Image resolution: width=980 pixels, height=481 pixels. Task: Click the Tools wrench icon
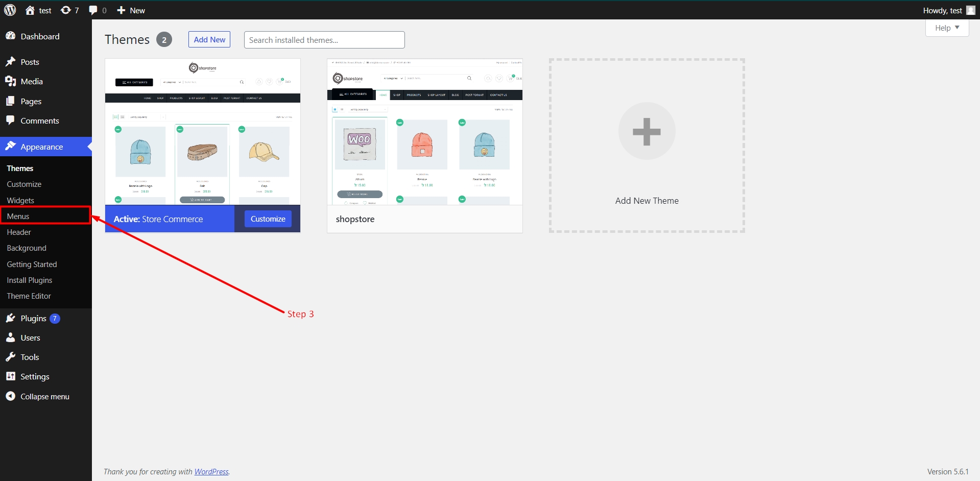click(10, 357)
